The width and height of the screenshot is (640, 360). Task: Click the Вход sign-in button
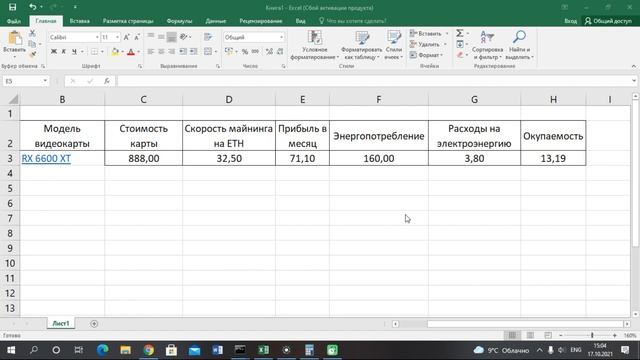point(570,21)
